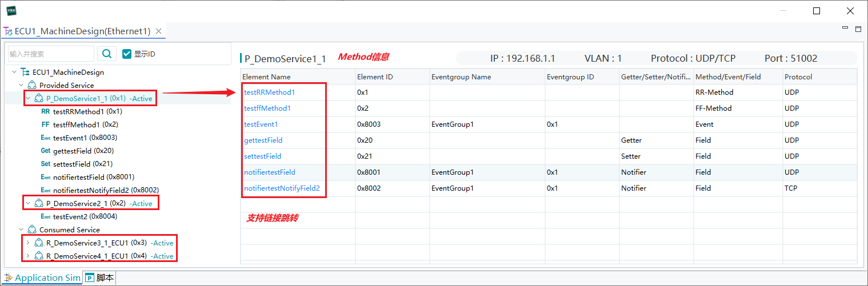Expand the R_DemoService3_1_ECU1 node
The height and width of the screenshot is (286, 868).
click(28, 243)
